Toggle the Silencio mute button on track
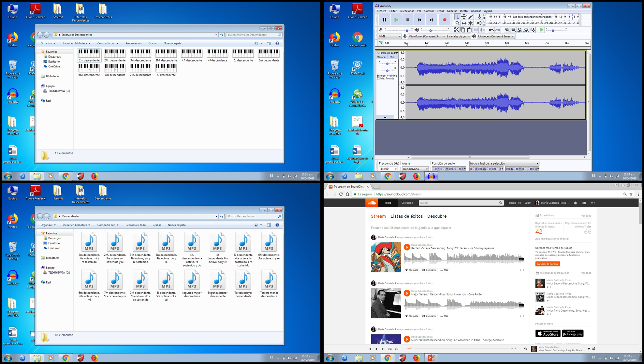 [381, 57]
